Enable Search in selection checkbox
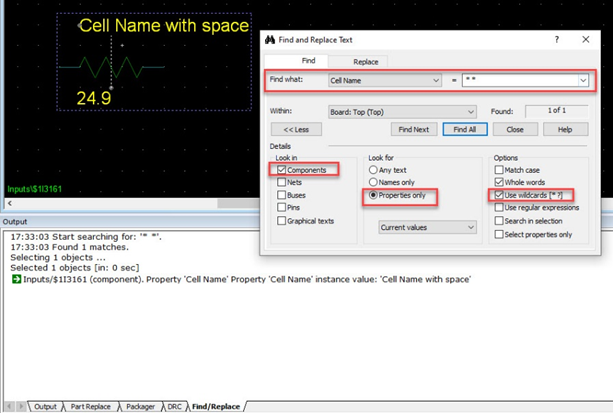 tap(499, 221)
